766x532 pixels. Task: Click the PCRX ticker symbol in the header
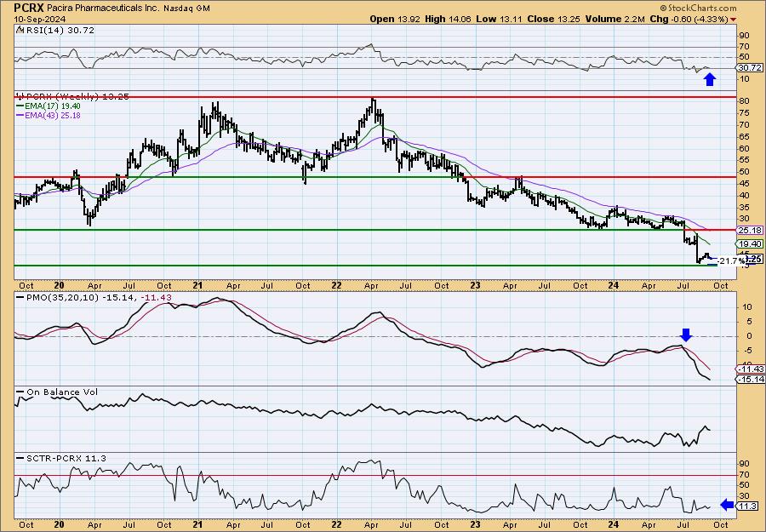pos(29,8)
